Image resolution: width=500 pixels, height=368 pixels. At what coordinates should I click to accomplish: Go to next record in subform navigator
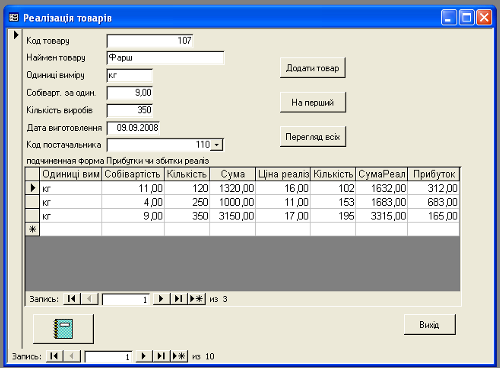(161, 299)
